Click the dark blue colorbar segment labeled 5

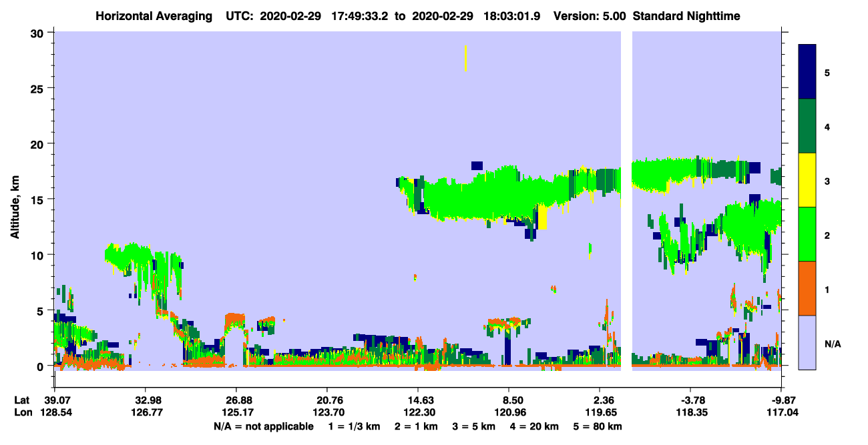click(807, 72)
